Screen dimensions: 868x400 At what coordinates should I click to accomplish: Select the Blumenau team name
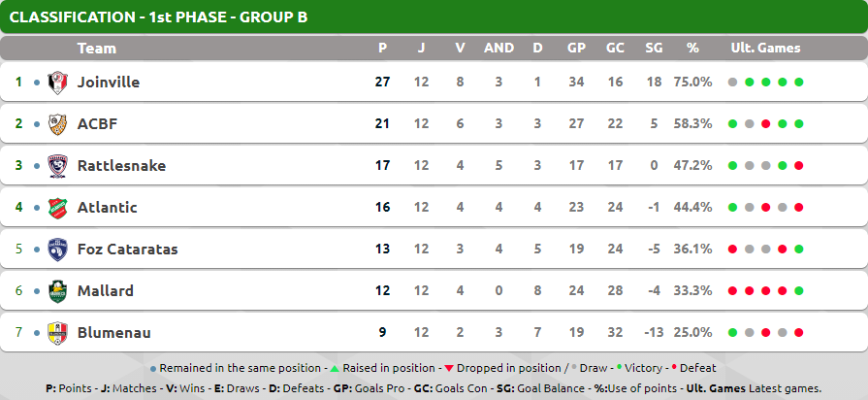coord(114,333)
